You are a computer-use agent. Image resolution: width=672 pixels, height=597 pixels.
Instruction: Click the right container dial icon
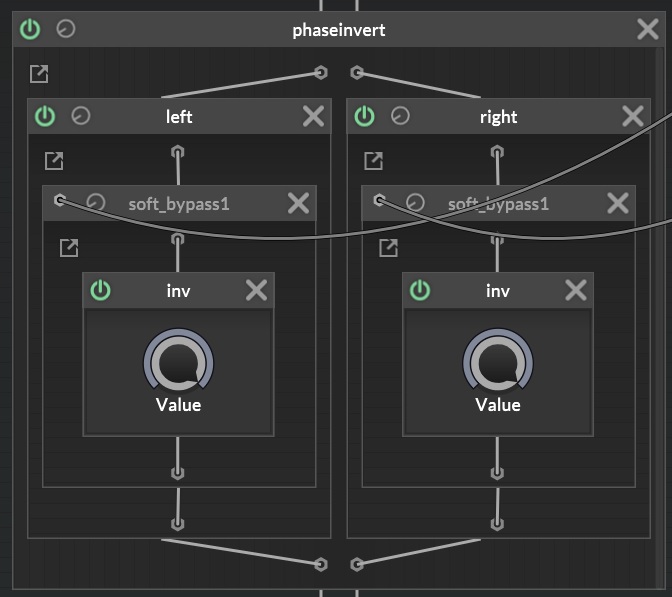click(400, 116)
